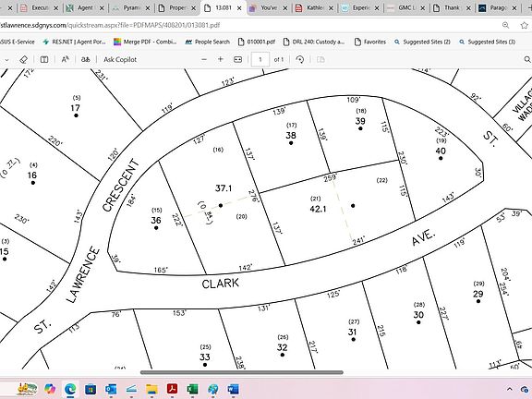Click parcel label 37.1 on the map
Screen dimensions: 532x399
point(224,188)
